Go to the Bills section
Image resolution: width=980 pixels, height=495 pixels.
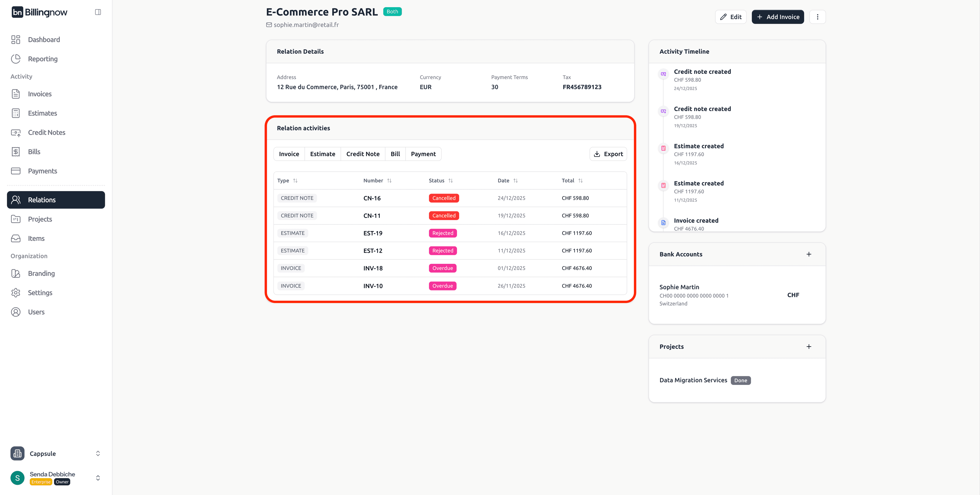click(34, 151)
